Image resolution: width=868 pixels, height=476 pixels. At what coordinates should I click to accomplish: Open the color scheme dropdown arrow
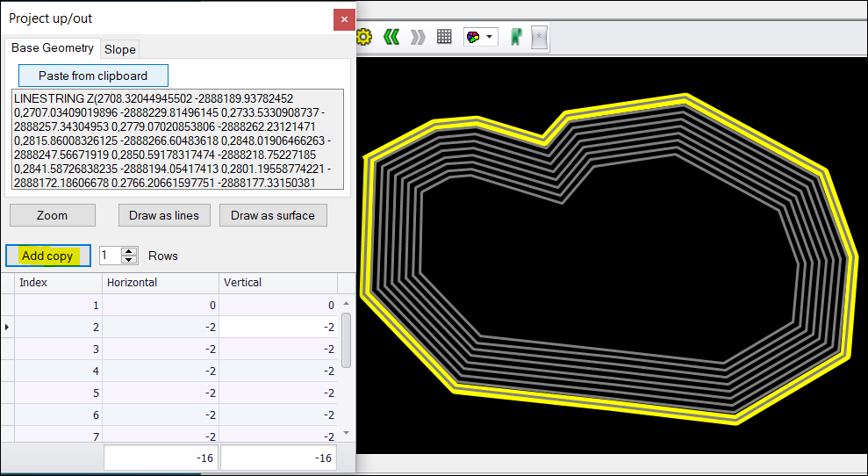pyautogui.click(x=490, y=37)
